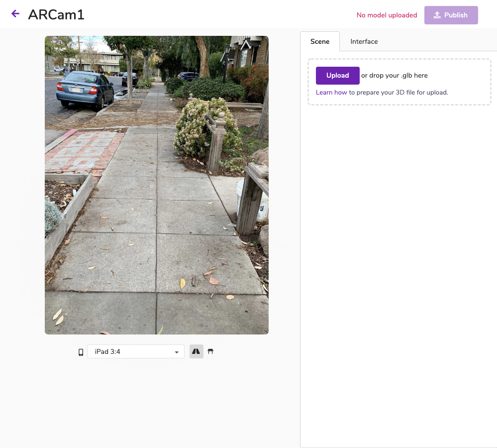Image resolution: width=497 pixels, height=448 pixels.
Task: Click the ARCam1 project title
Action: tap(56, 14)
